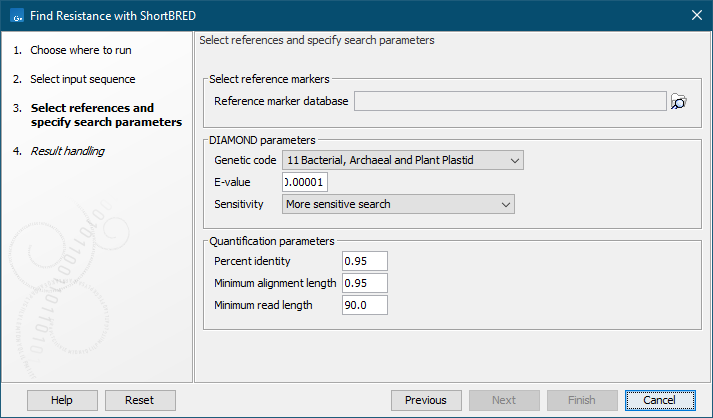The image size is (713, 418).
Task: Reset parameters with the Reset button
Action: [x=140, y=400]
